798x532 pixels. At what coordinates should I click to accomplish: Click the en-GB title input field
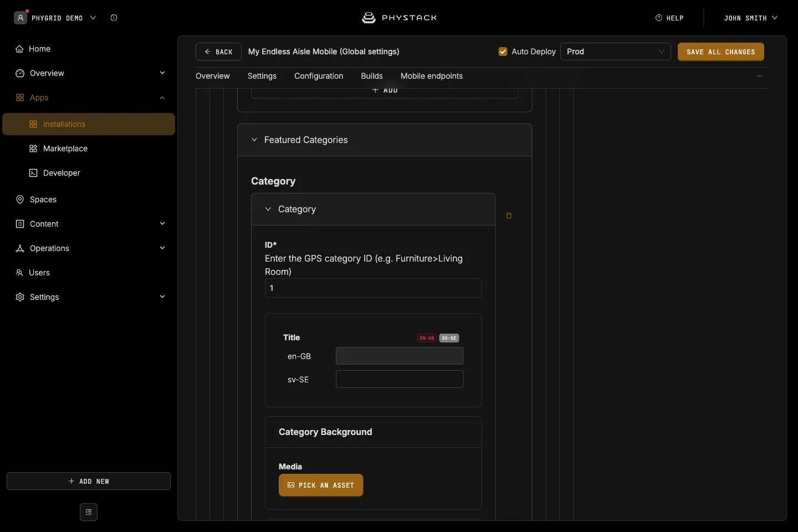[x=400, y=356]
